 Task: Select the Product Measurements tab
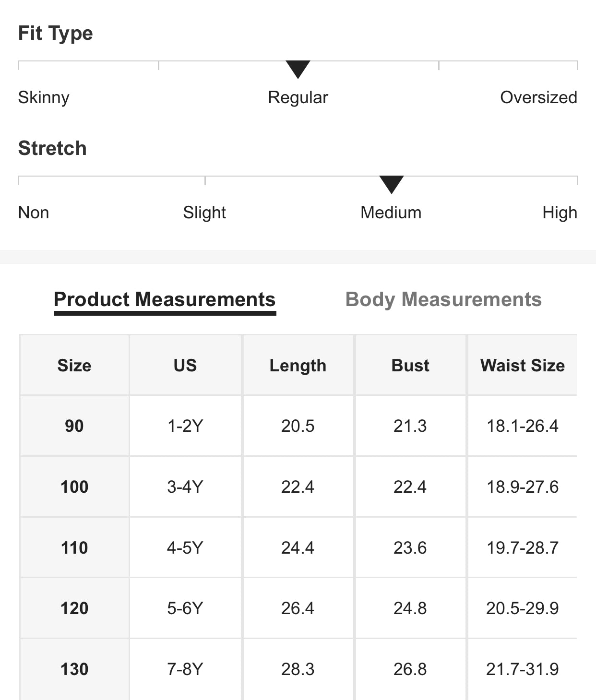165,299
